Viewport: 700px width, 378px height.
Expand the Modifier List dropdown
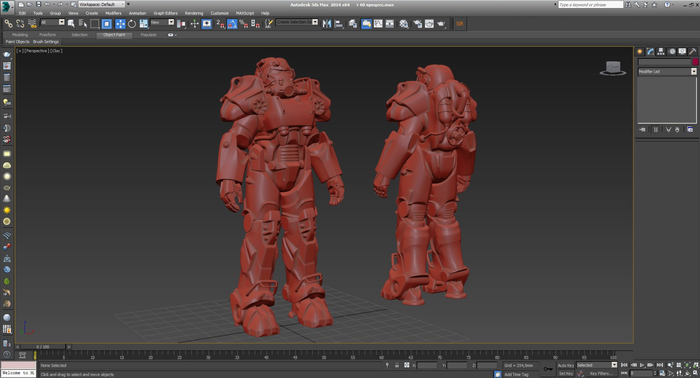pos(694,71)
